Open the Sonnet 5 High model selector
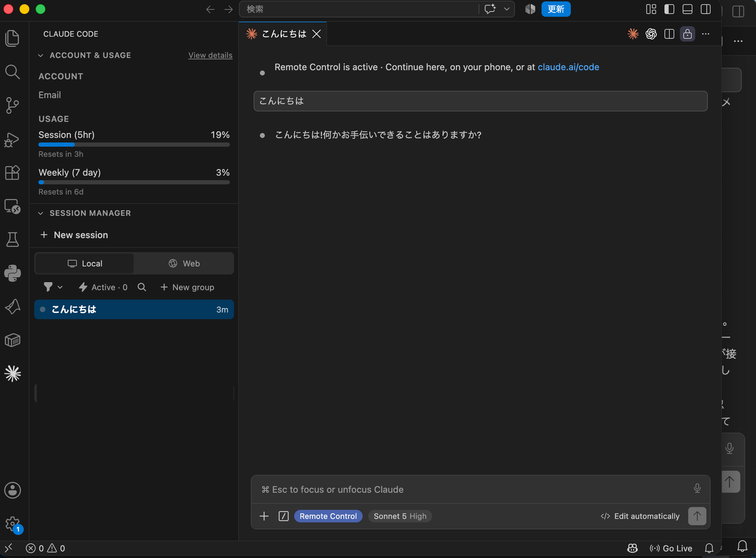Image resolution: width=756 pixels, height=558 pixels. click(400, 516)
